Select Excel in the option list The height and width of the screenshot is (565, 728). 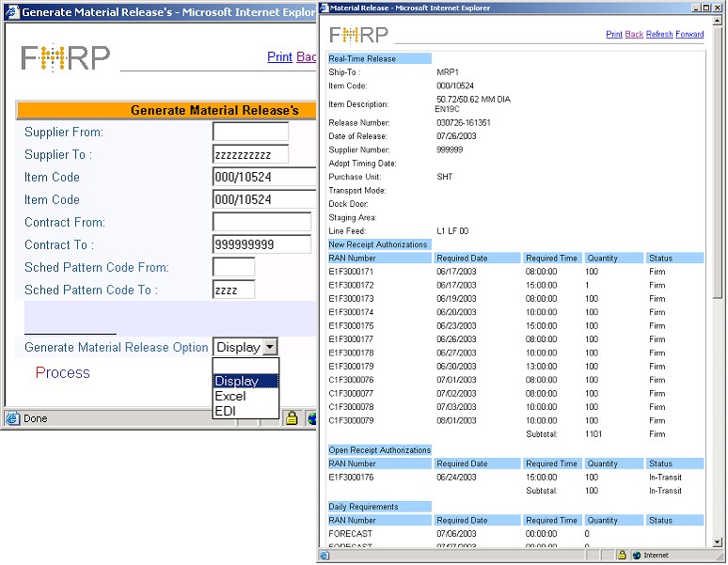pyautogui.click(x=245, y=396)
